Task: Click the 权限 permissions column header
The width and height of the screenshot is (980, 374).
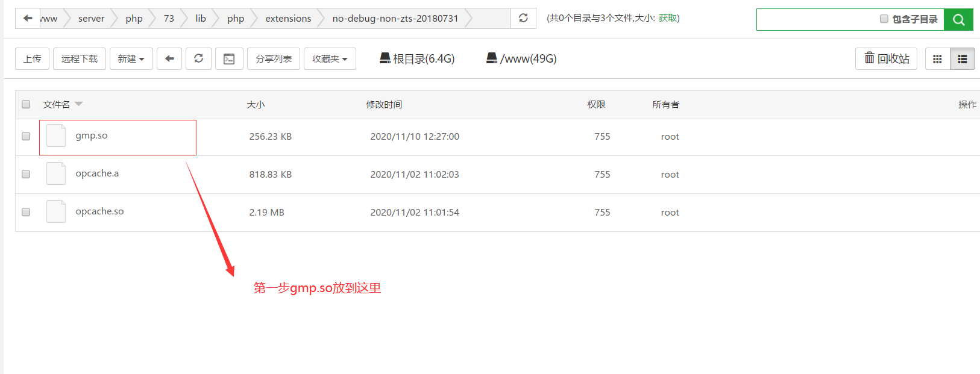Action: point(596,104)
